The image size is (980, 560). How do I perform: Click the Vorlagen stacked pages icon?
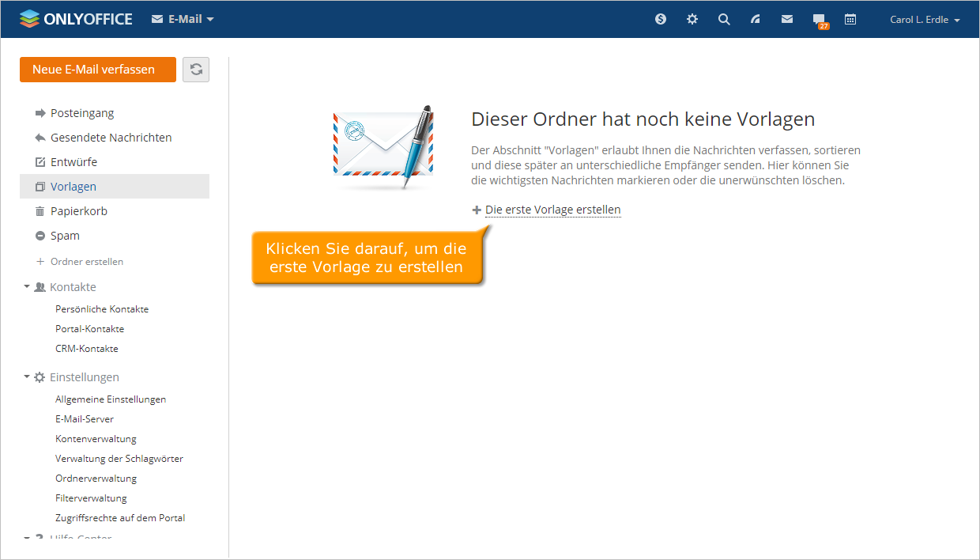40,187
